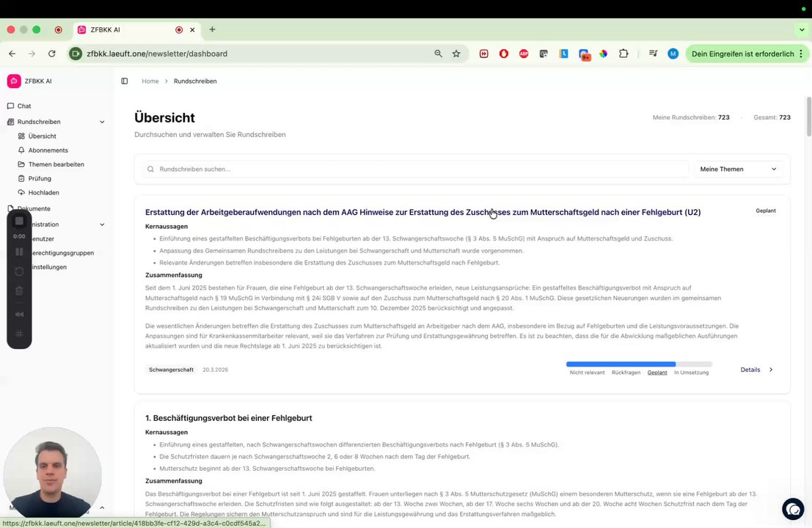This screenshot has width=812, height=528.
Task: Click the colorful pinwheel extension icon
Action: 603,54
